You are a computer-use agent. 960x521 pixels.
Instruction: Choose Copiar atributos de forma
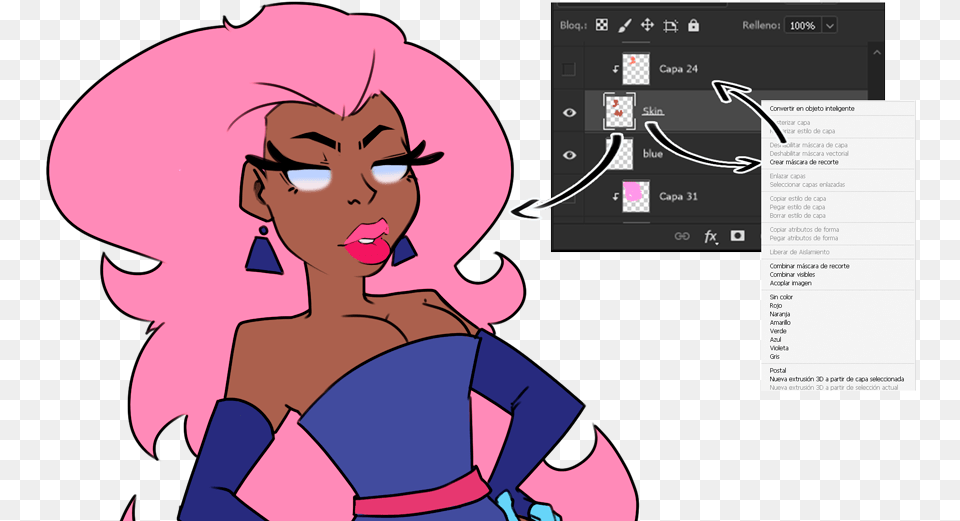(804, 230)
